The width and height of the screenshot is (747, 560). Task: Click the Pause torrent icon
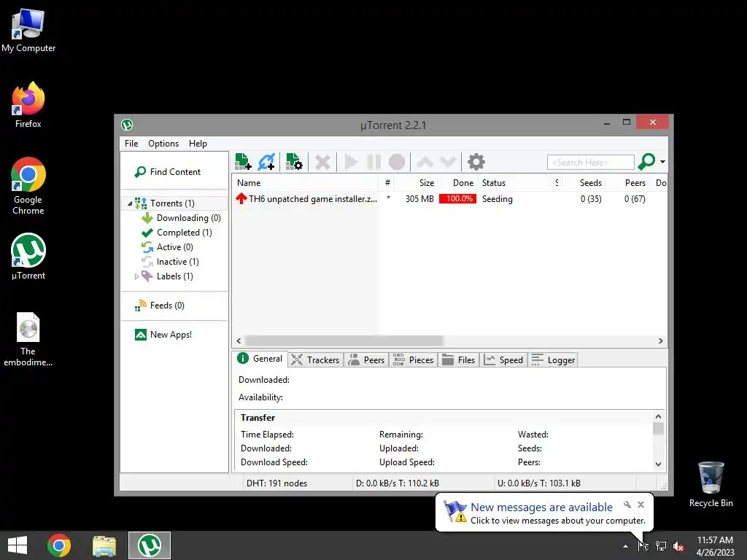[374, 162]
